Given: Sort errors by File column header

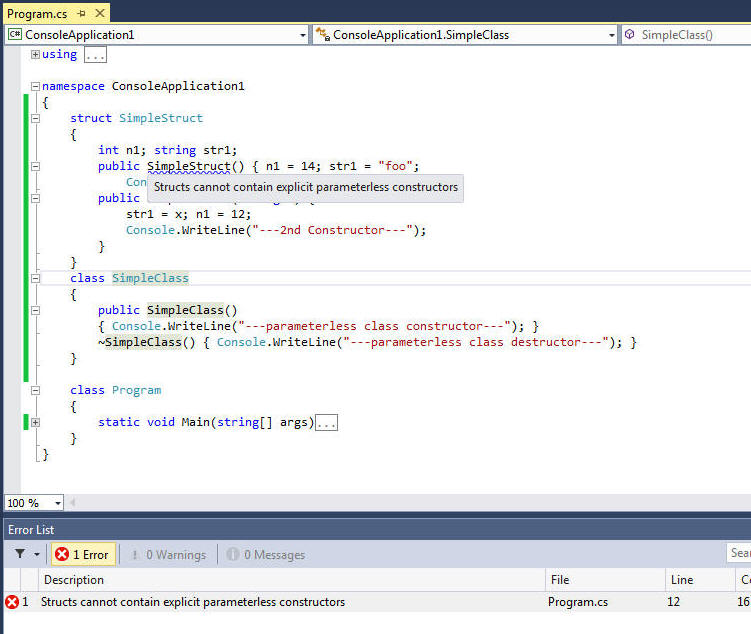Looking at the screenshot, I should point(559,580).
